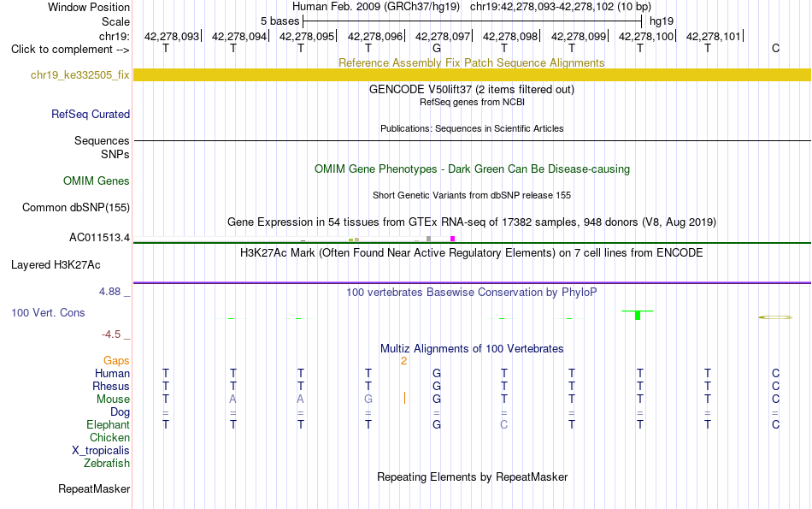This screenshot has width=812, height=509.
Task: Click the 100 Vert. Cons label
Action: pos(48,312)
